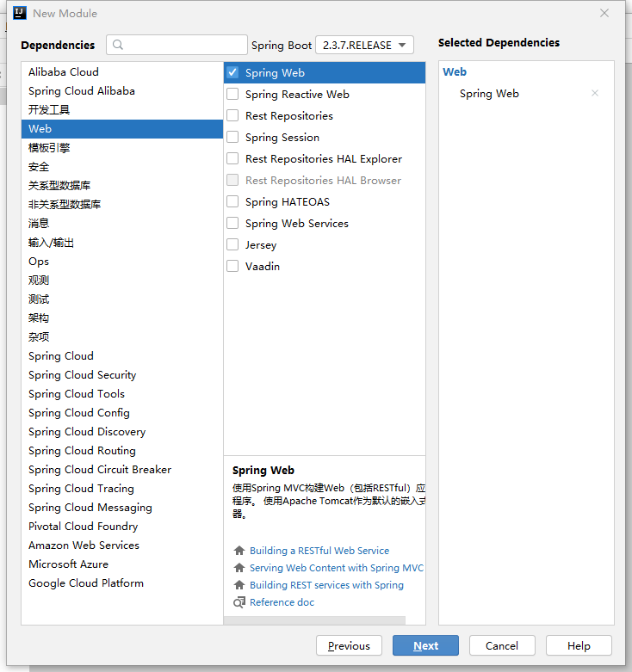Uncheck the Spring Web checkbox
This screenshot has height=672, width=632.
232,72
